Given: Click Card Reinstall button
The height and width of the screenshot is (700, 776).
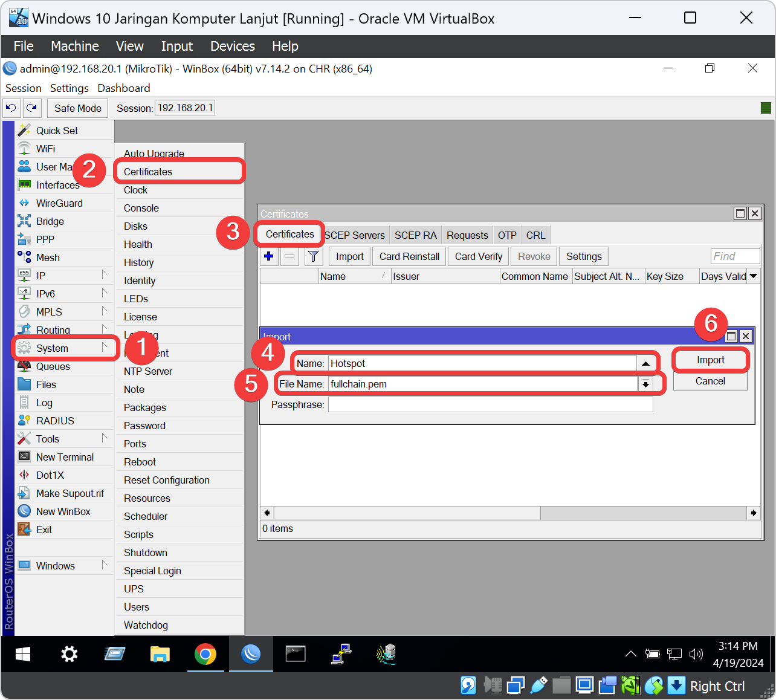Looking at the screenshot, I should click(x=409, y=256).
